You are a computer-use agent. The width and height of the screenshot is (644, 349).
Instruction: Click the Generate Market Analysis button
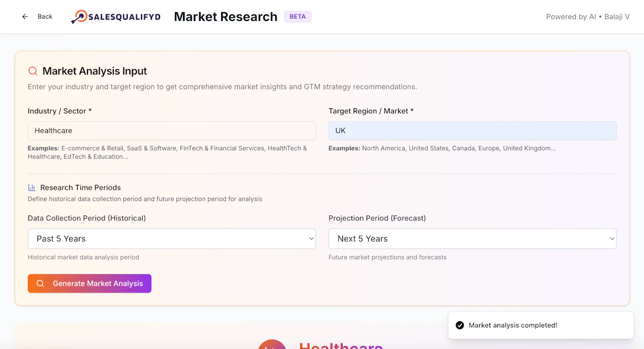(90, 284)
